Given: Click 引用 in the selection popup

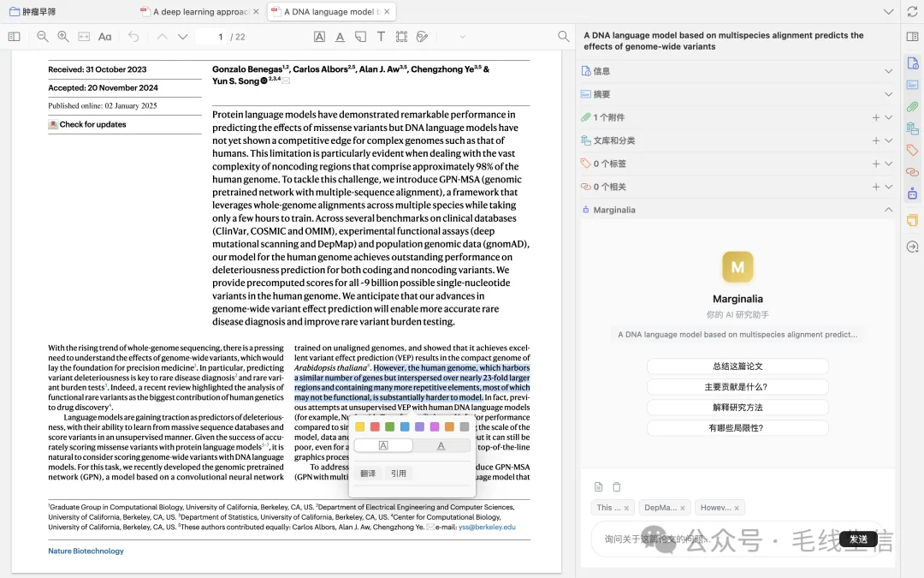Looking at the screenshot, I should click(399, 473).
